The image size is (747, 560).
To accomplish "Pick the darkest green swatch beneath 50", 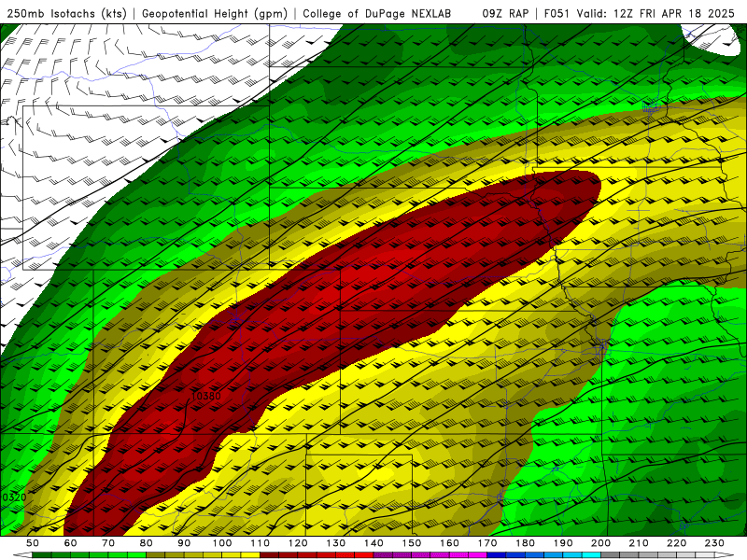I will coord(41,554).
